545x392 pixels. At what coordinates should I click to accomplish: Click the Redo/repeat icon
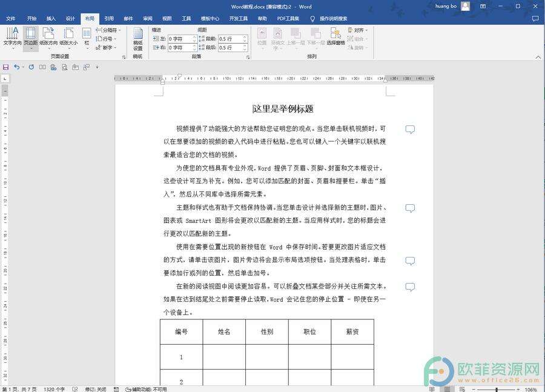tap(31, 67)
